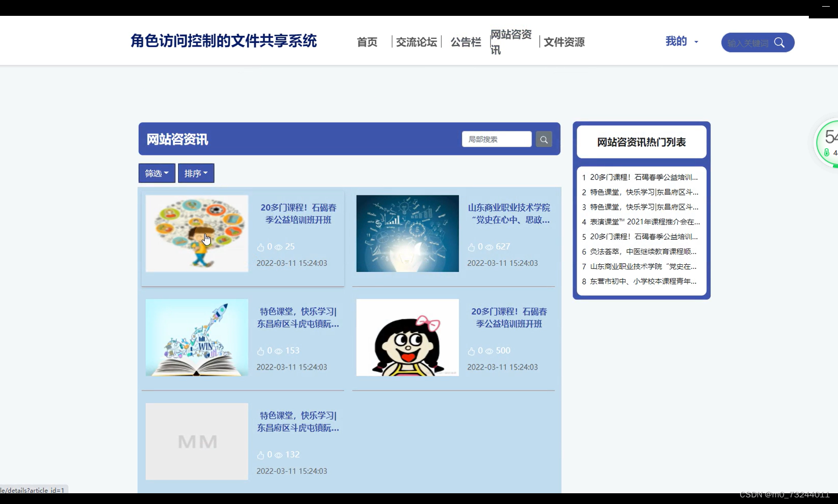The height and width of the screenshot is (504, 838).
Task: Open 文件资源 from the navigation
Action: coord(564,42)
